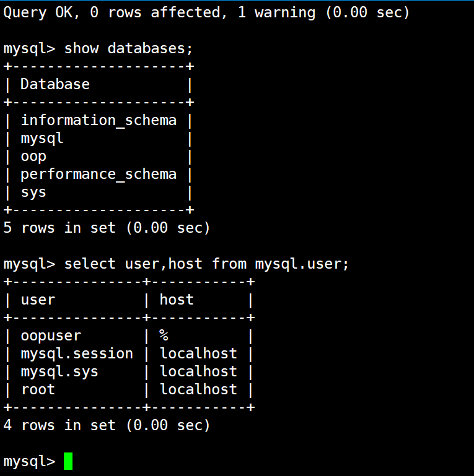Click the performance_schema database entry
This screenshot has height=476, width=474.
[99, 174]
